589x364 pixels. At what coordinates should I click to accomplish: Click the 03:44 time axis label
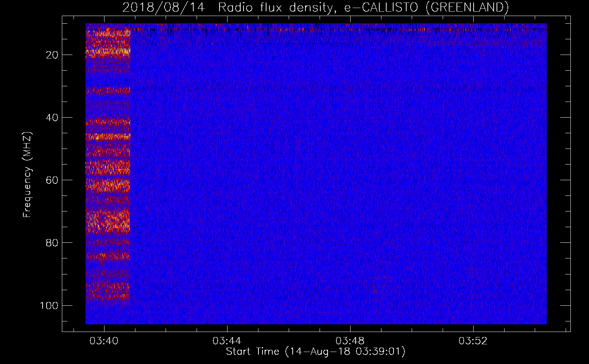click(x=227, y=341)
